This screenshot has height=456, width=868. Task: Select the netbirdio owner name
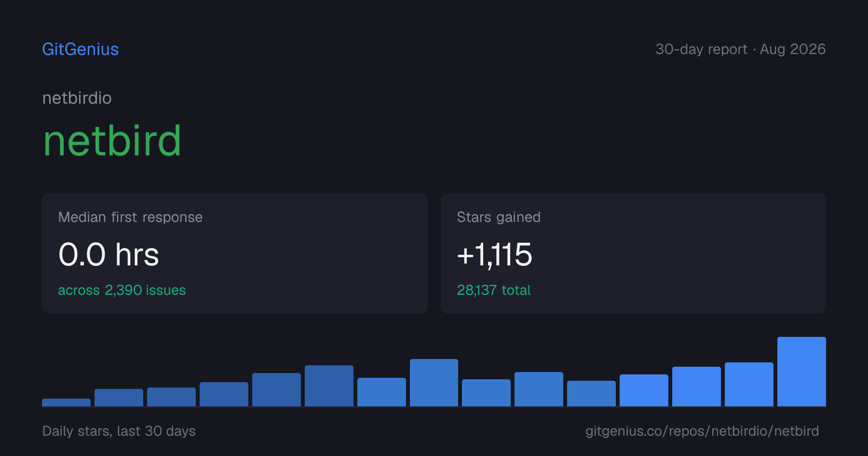coord(77,98)
